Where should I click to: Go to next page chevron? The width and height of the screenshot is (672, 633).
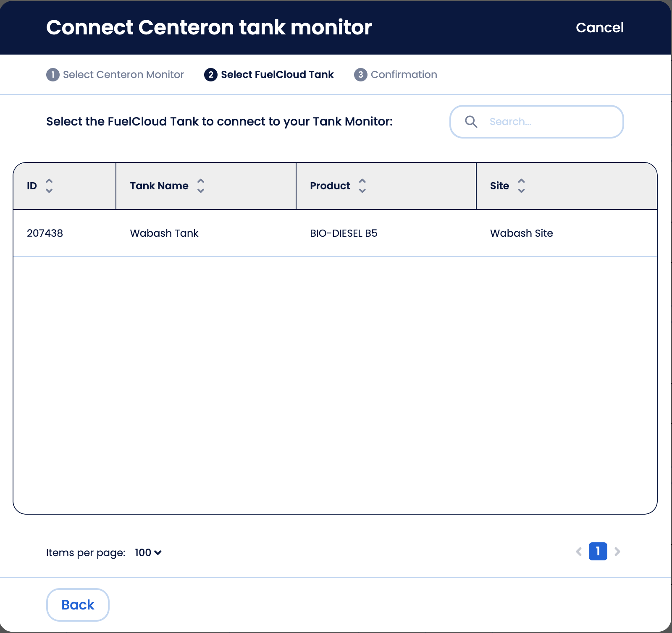tap(617, 552)
